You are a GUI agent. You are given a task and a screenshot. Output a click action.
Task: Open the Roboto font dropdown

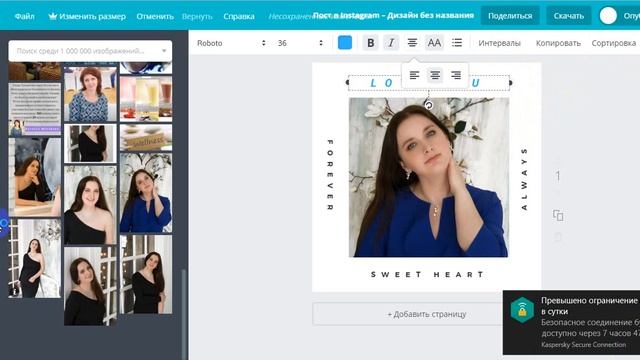231,43
